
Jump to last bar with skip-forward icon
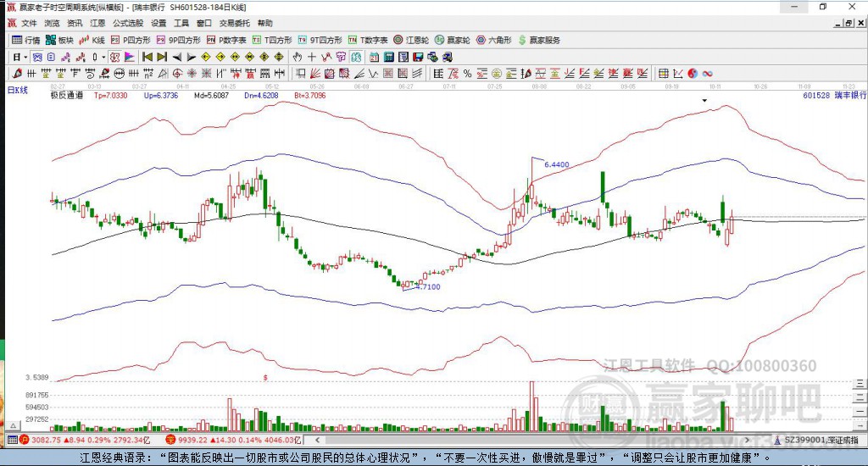tap(162, 57)
